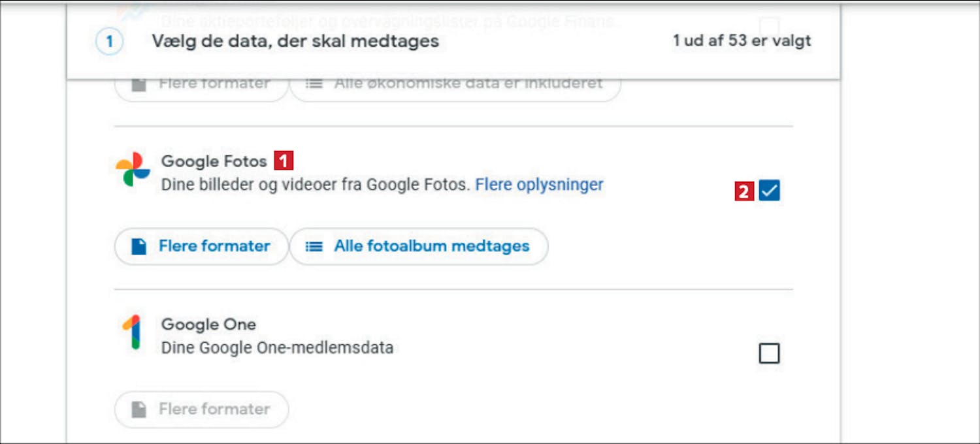The height and width of the screenshot is (444, 980).
Task: Open Flere formater under Google One
Action: [x=201, y=409]
